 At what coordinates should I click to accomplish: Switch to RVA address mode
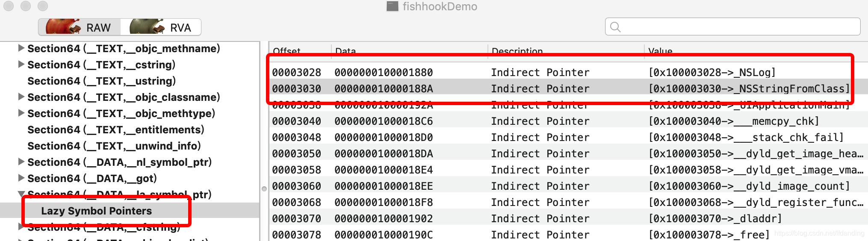click(x=160, y=27)
